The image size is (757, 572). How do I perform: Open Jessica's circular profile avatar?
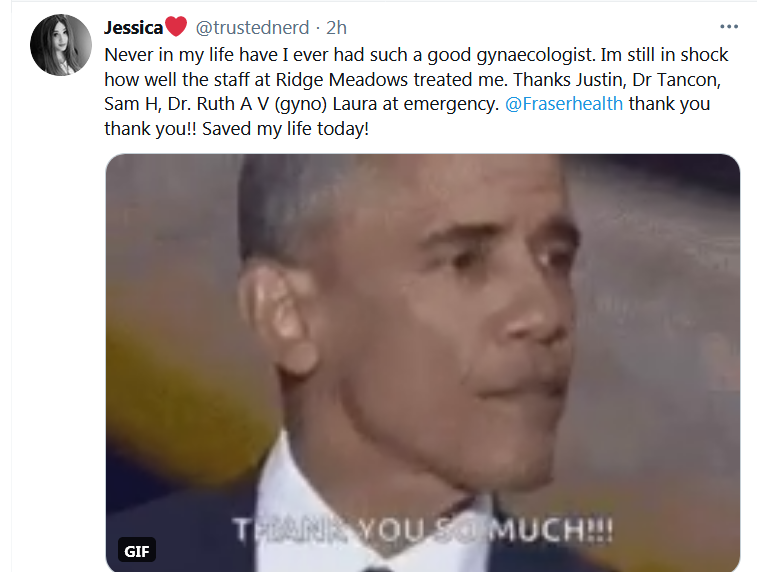click(x=61, y=45)
